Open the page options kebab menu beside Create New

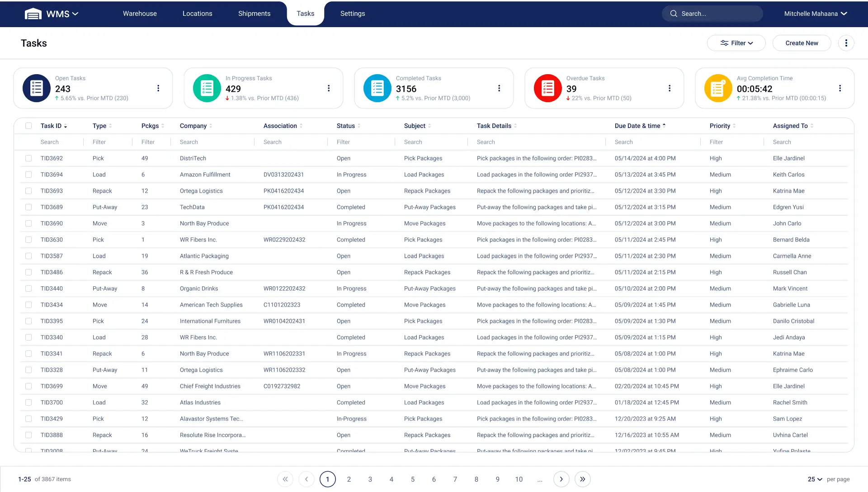pyautogui.click(x=846, y=43)
